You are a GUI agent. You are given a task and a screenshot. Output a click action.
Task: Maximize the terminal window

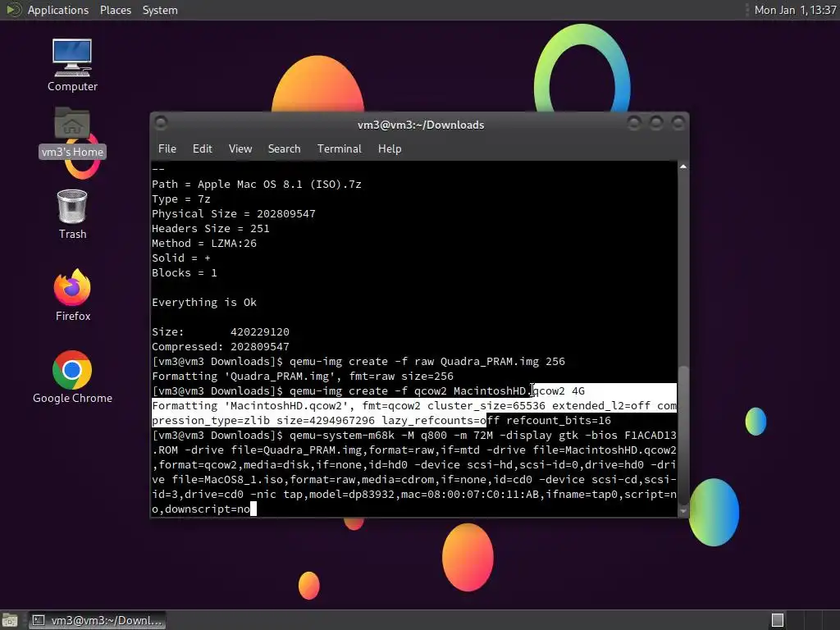click(x=656, y=123)
